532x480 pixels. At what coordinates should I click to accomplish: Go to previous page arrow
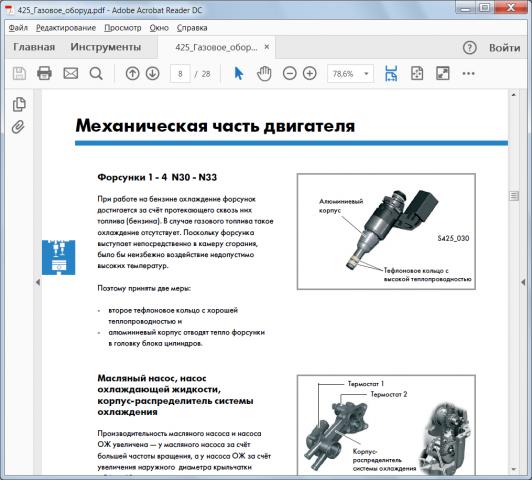[132, 73]
